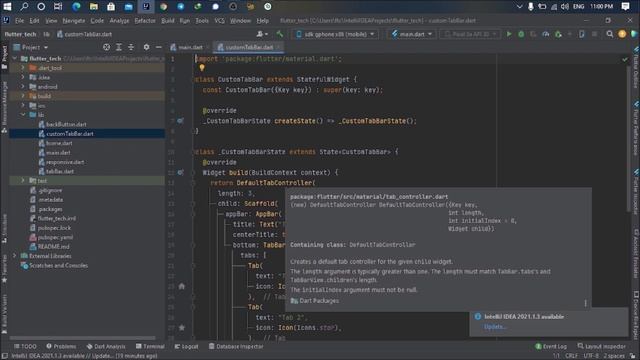Select README.md in project tree
The image size is (640, 360).
click(x=53, y=247)
